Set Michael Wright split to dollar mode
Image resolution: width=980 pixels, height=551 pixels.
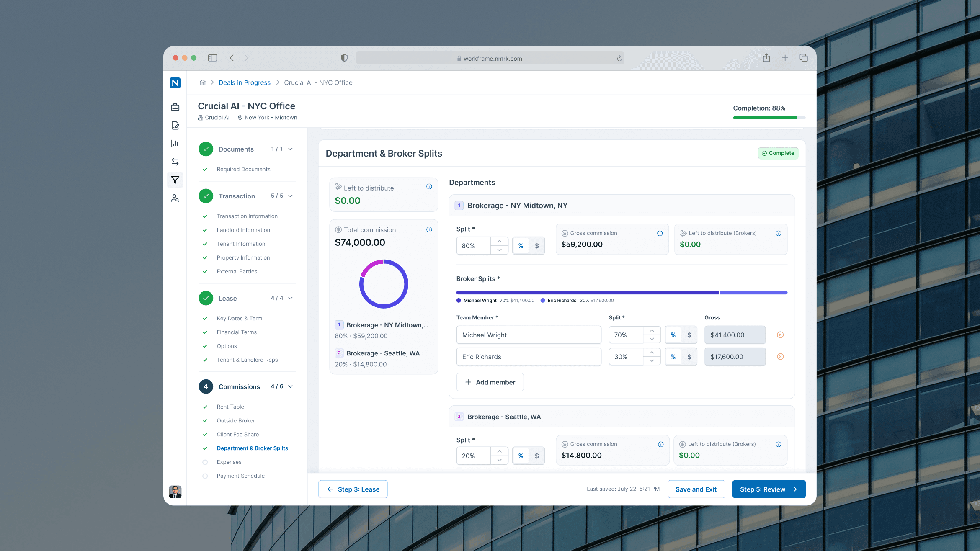689,335
